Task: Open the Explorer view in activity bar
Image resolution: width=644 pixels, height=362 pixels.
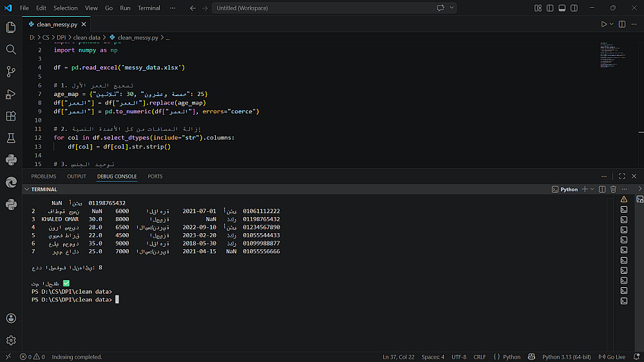Action: [10, 27]
